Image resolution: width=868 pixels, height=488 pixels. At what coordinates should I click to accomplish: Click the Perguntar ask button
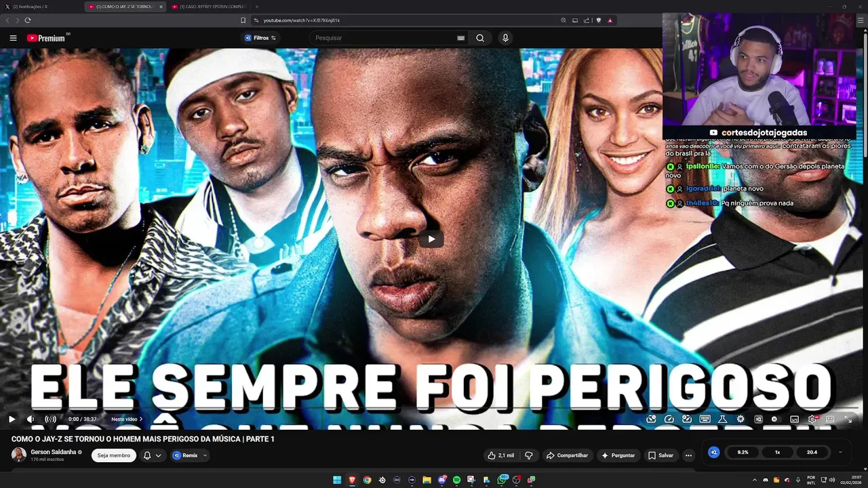pos(618,455)
